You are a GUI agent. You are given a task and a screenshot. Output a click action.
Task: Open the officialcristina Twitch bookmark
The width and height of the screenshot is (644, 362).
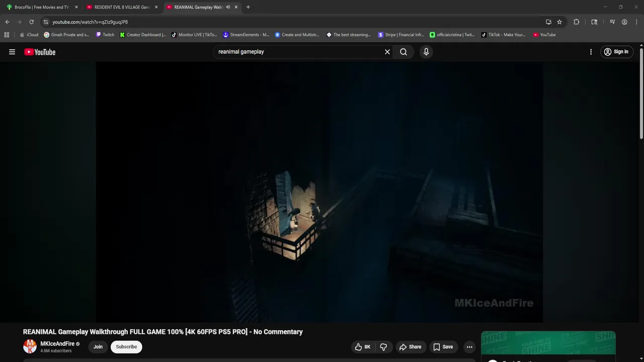click(452, 35)
